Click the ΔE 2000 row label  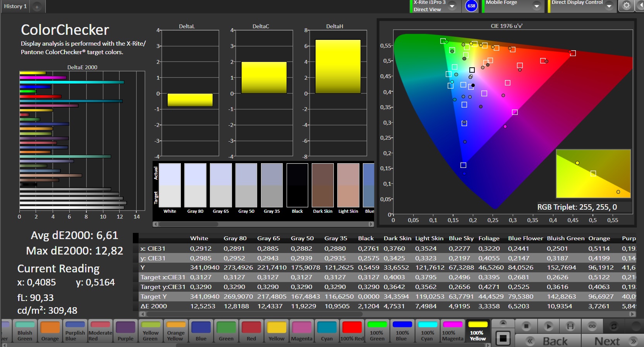click(x=154, y=306)
